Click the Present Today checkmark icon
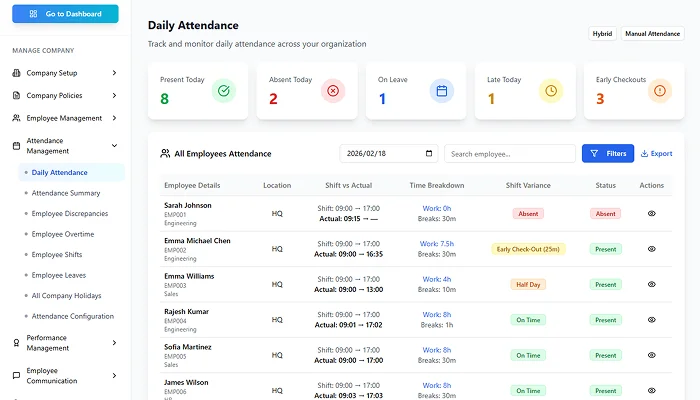The image size is (700, 400). pos(224,91)
